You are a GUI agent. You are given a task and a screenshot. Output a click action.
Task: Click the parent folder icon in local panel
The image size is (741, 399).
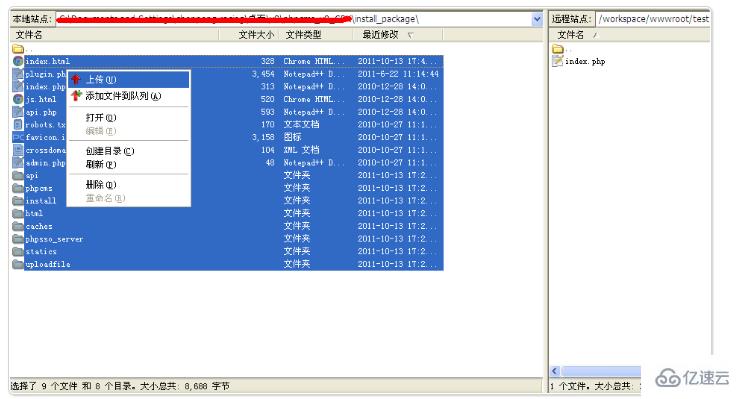18,48
